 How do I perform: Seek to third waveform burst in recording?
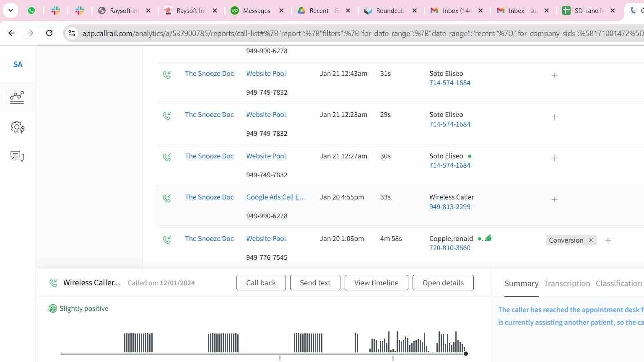coord(308,343)
